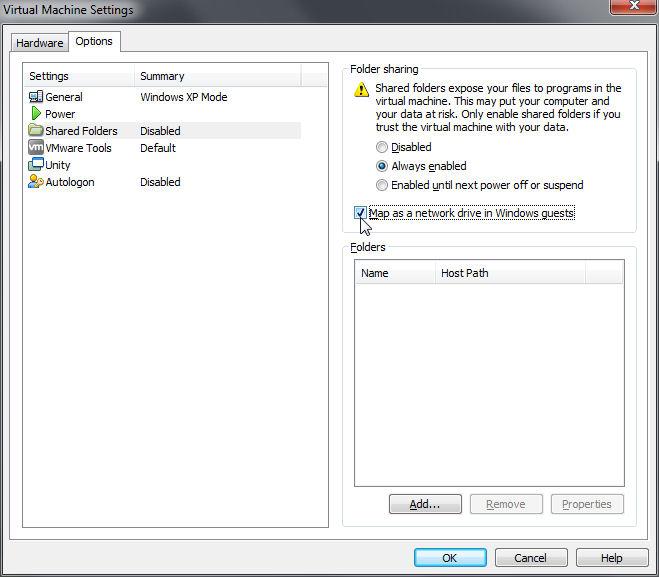The height and width of the screenshot is (577, 659).
Task: Choose Enabled until next power off option
Action: [382, 185]
